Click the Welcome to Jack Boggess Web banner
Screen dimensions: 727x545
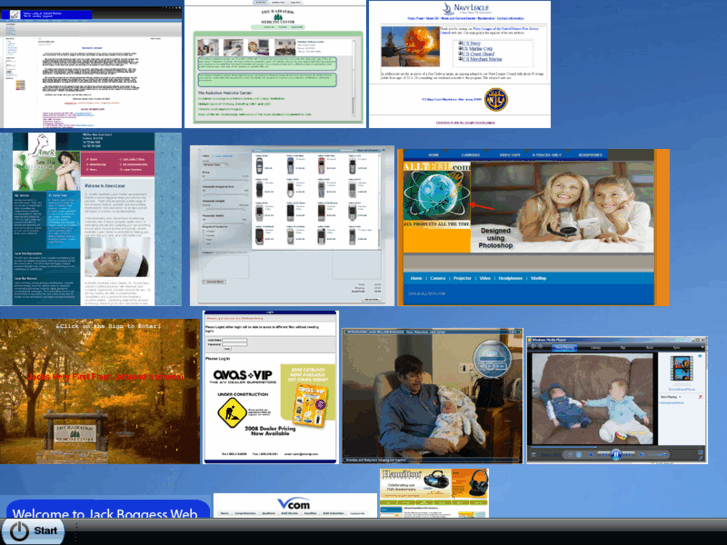108,509
